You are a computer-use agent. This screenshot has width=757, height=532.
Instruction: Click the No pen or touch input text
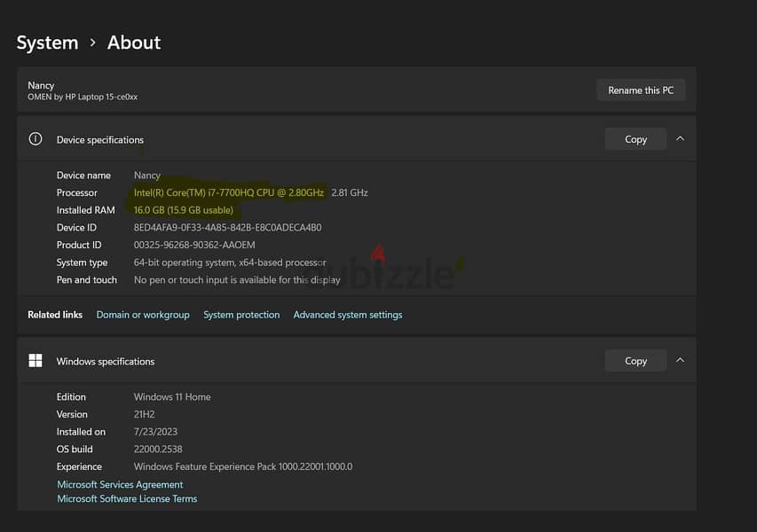click(x=237, y=280)
